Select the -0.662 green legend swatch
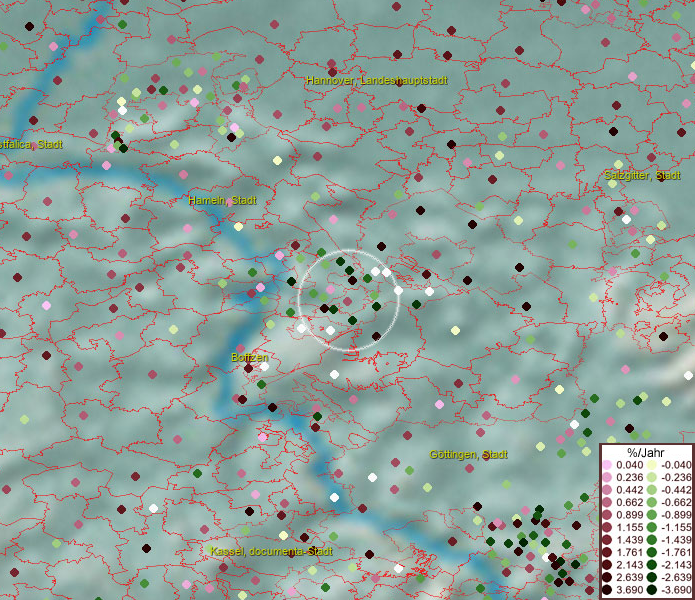This screenshot has height=600, width=695. [652, 503]
